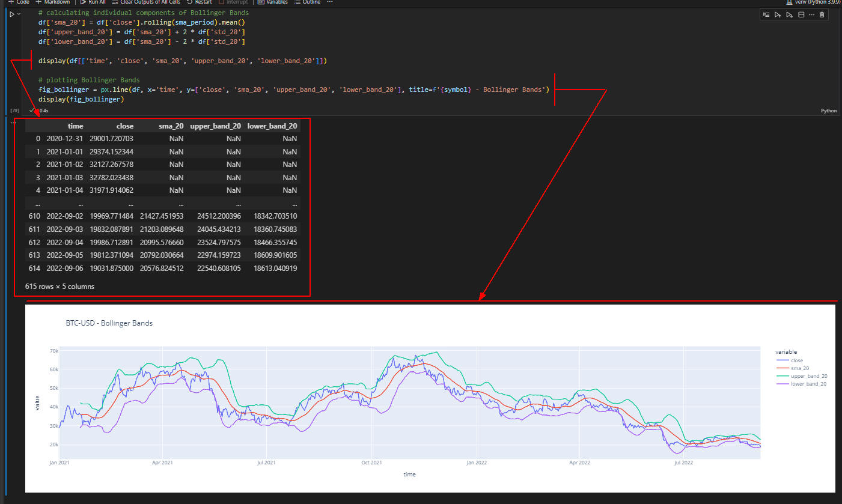The width and height of the screenshot is (842, 504).
Task: Open the notebook Outline
Action: point(307,2)
